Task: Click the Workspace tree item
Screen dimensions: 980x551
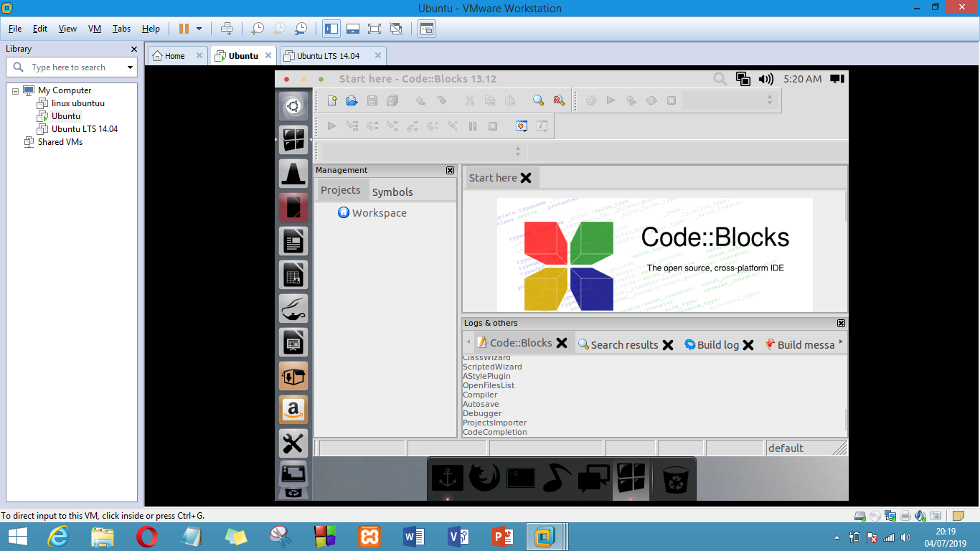Action: [x=379, y=213]
